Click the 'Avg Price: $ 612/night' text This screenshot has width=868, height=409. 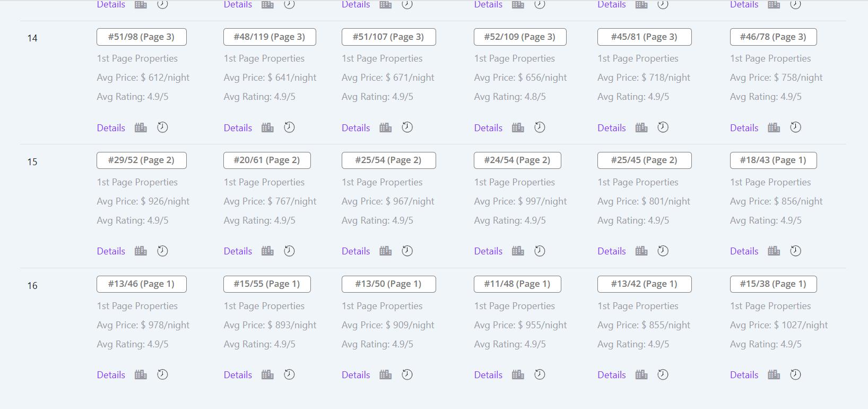point(143,78)
